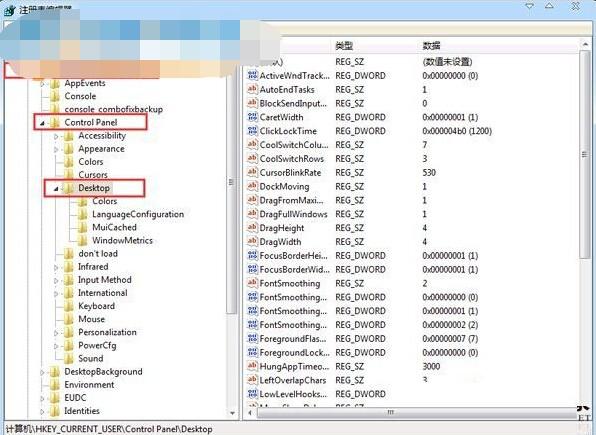Viewport: 596px width, 435px height.
Task: Click the 数据 column header
Action: pyautogui.click(x=431, y=46)
